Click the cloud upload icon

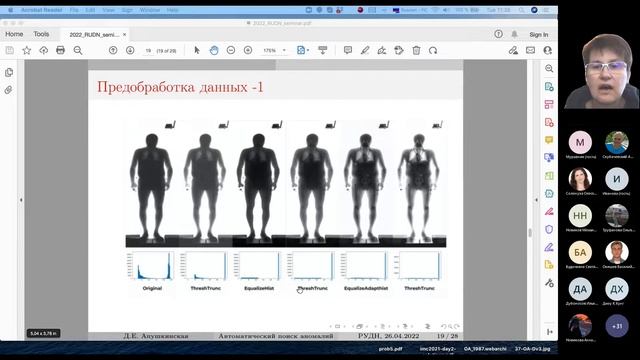(x=44, y=50)
